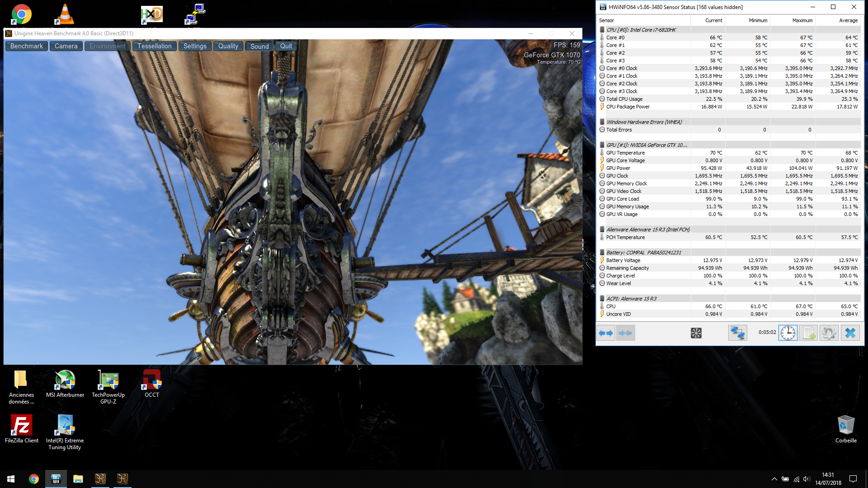Image resolution: width=868 pixels, height=488 pixels.
Task: Select CPU Package Power sensor row
Action: coord(729,107)
